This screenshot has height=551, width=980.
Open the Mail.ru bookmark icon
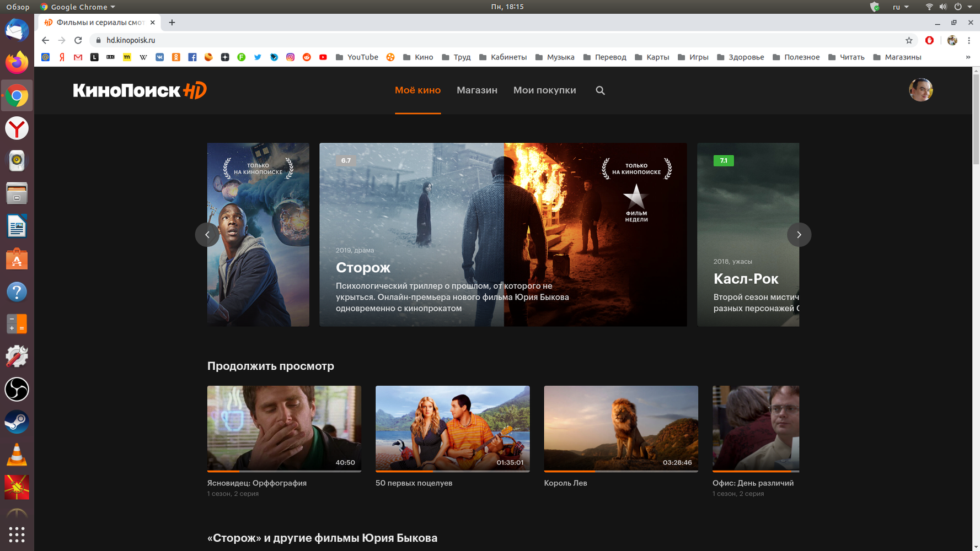point(46,57)
